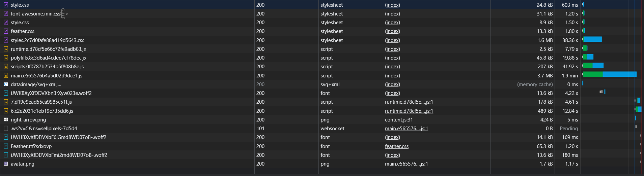Select the feather.css request row
Viewport: 644px width, 176px height.
pyautogui.click(x=23, y=31)
